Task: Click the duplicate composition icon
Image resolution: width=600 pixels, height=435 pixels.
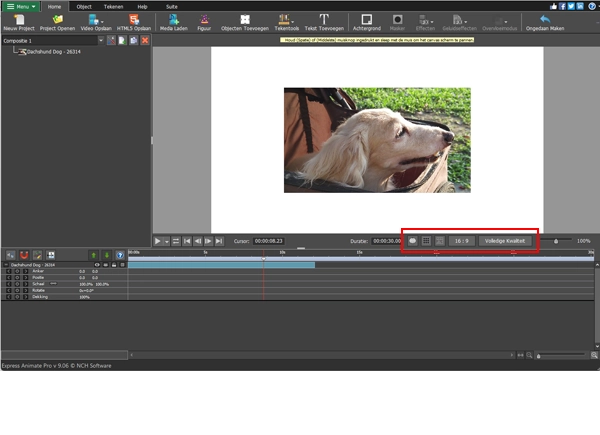Action: pos(134,41)
